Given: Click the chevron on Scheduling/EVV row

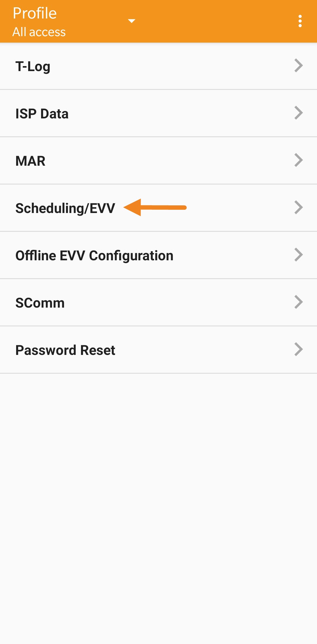Looking at the screenshot, I should point(299,207).
